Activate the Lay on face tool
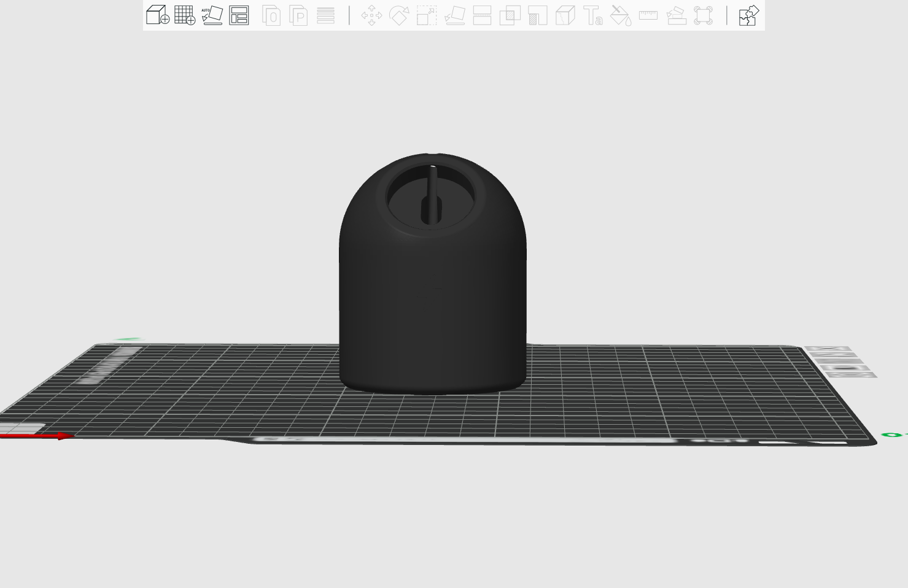The image size is (908, 588). [x=454, y=16]
